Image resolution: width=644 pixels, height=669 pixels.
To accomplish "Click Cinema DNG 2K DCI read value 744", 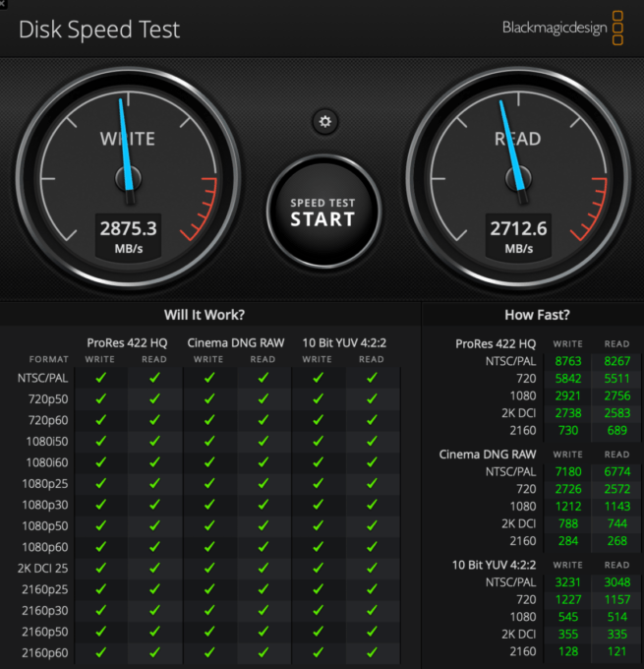I will point(617,523).
